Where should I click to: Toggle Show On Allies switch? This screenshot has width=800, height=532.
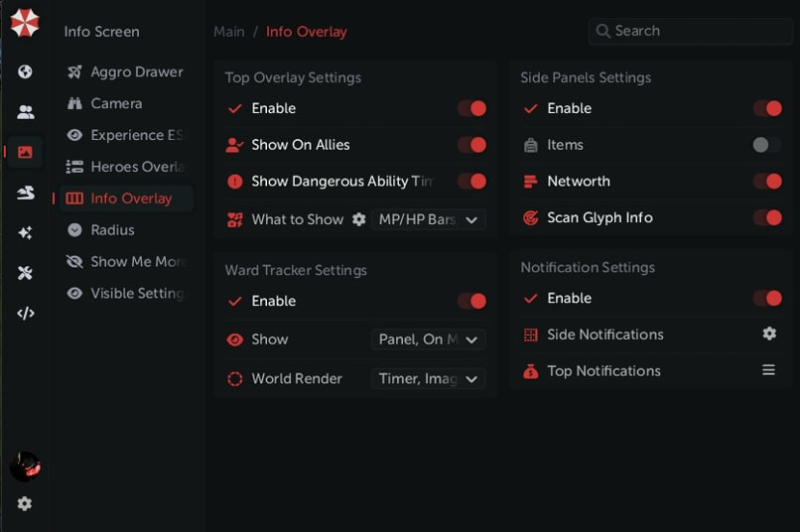click(x=471, y=145)
